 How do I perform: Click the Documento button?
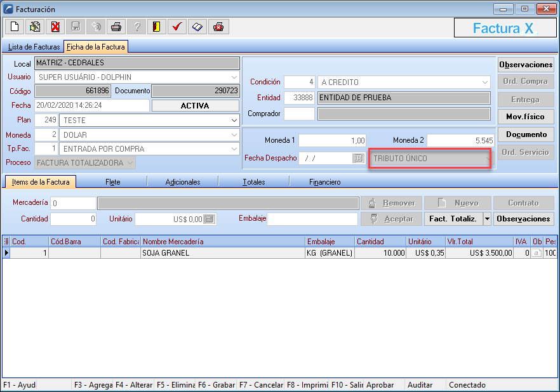point(526,134)
